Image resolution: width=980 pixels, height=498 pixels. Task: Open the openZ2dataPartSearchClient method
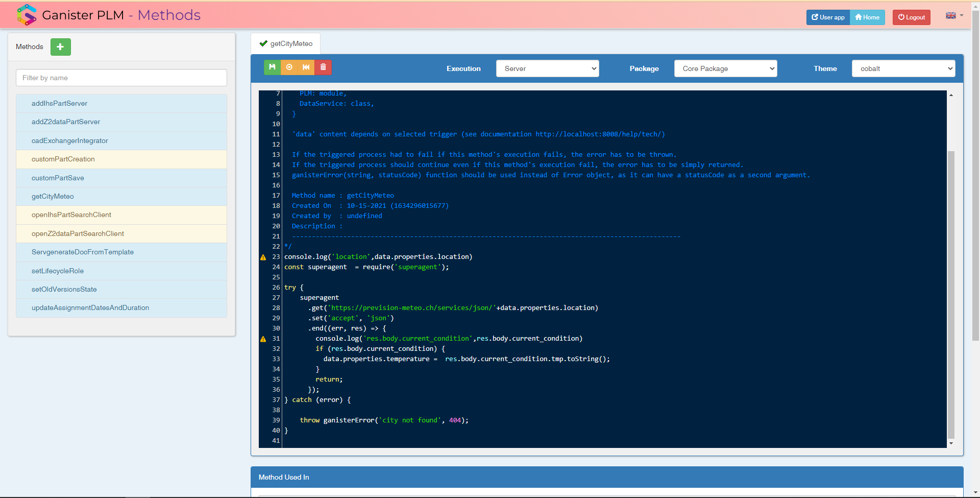pyautogui.click(x=121, y=233)
